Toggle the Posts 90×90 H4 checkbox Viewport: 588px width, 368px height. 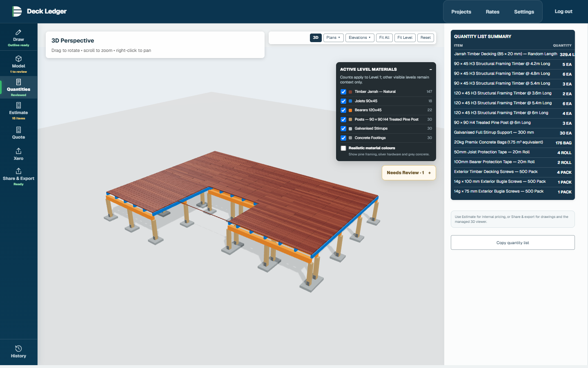343,119
